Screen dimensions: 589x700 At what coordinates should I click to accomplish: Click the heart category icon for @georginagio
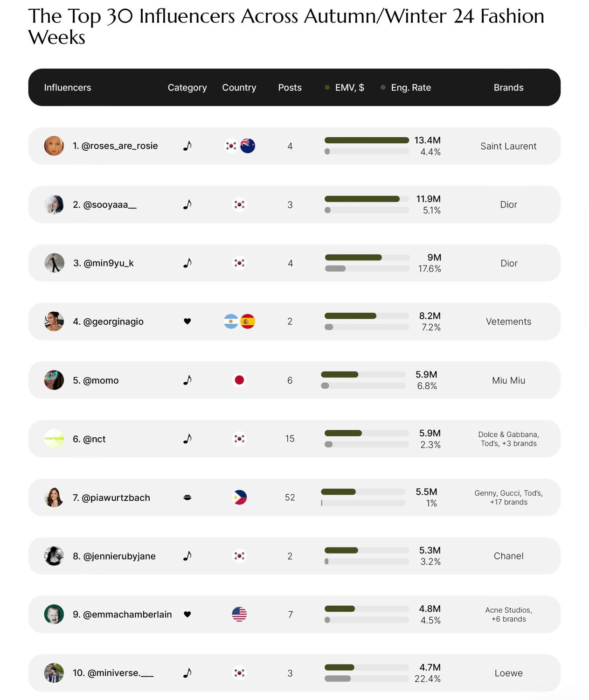pyautogui.click(x=187, y=321)
